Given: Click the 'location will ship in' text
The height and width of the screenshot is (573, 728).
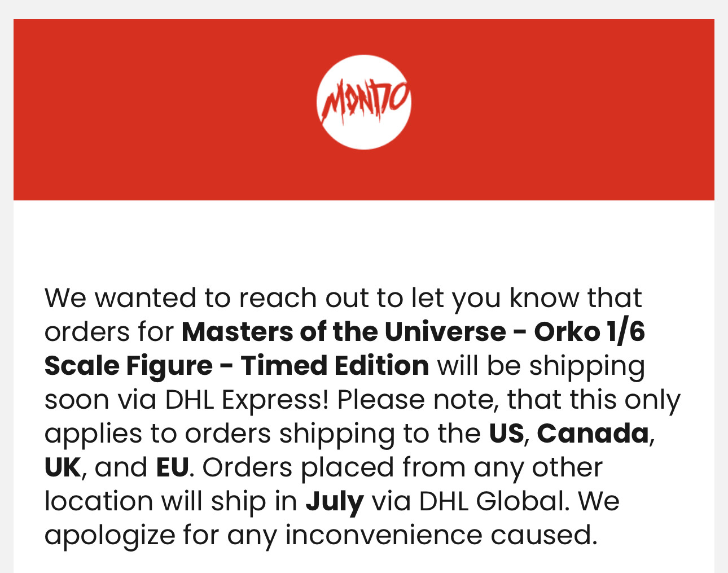Looking at the screenshot, I should coord(171,501).
